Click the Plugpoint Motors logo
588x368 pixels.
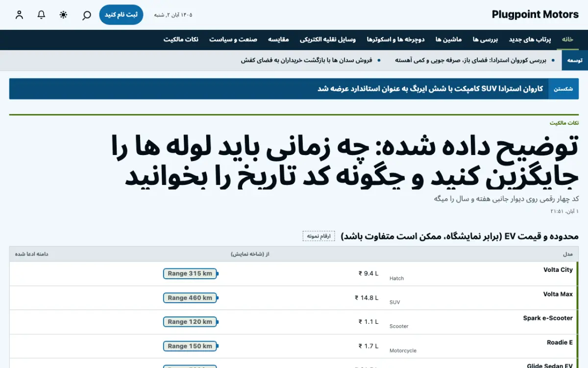[535, 15]
